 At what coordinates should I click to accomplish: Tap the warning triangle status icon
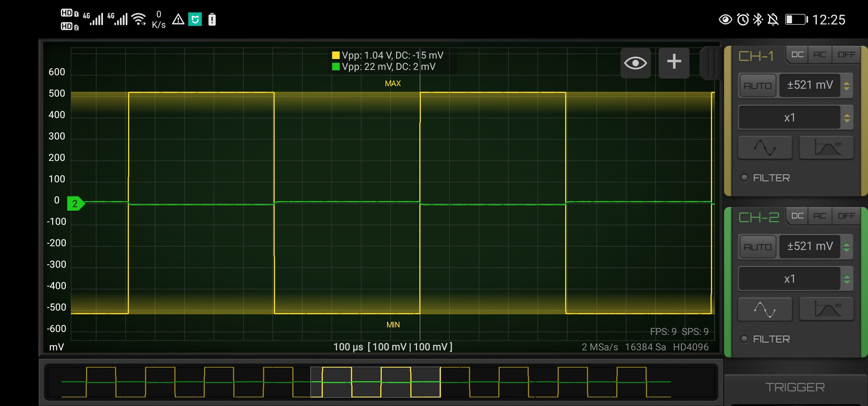pos(178,19)
